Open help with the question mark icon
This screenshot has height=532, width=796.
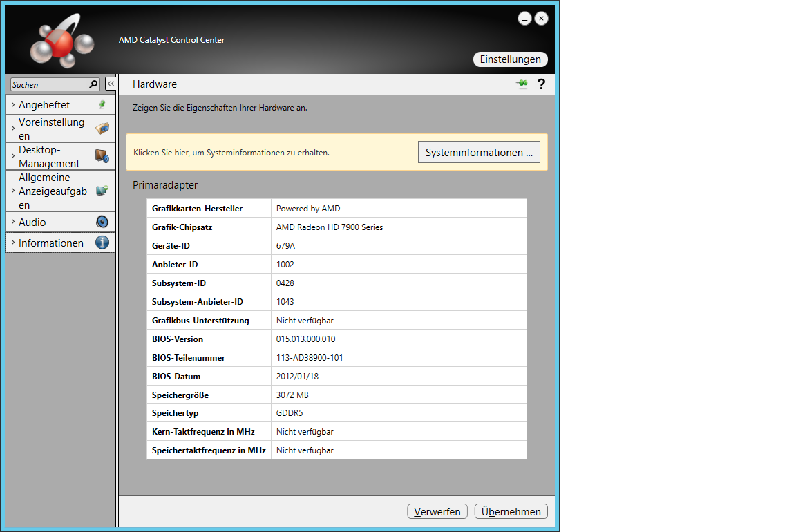point(541,84)
